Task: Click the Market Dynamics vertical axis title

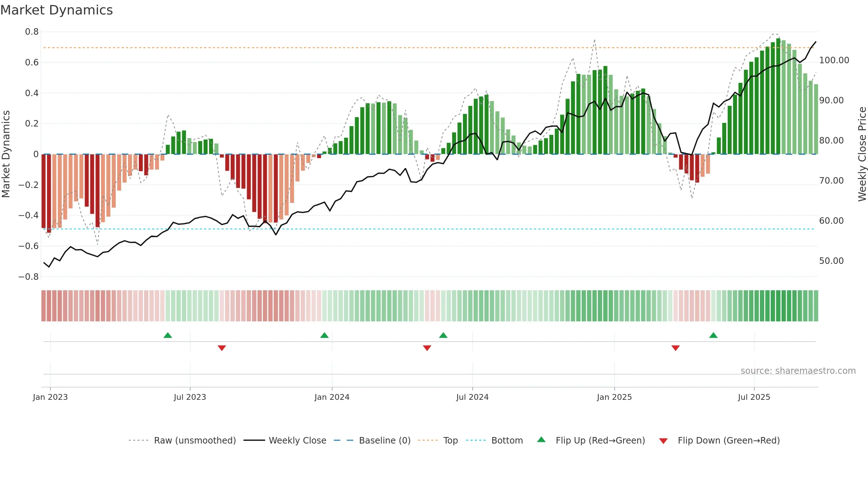Action: (6, 154)
